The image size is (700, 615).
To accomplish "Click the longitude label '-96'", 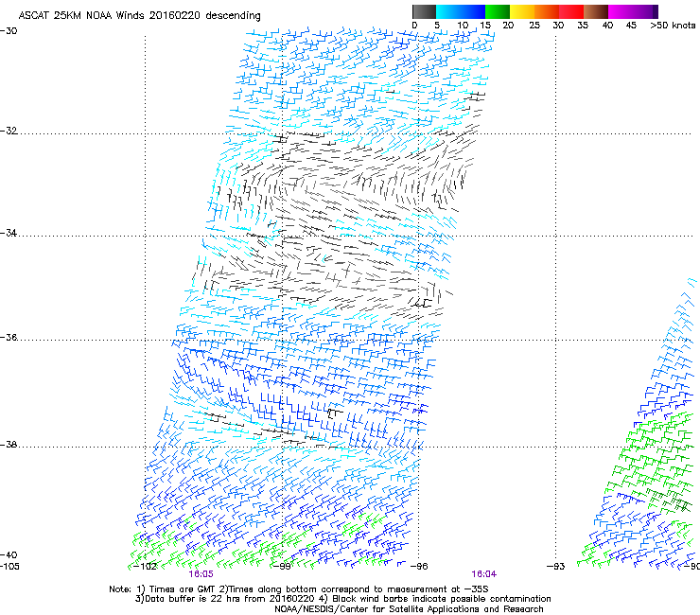I will pyautogui.click(x=419, y=567).
